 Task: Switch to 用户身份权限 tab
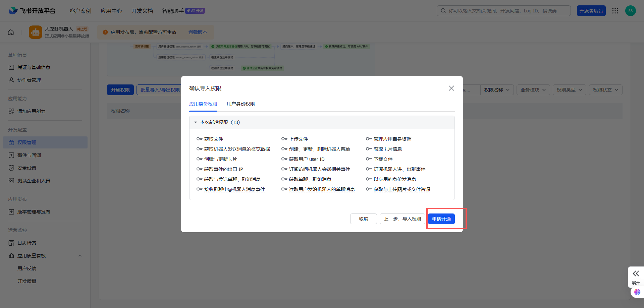(240, 104)
